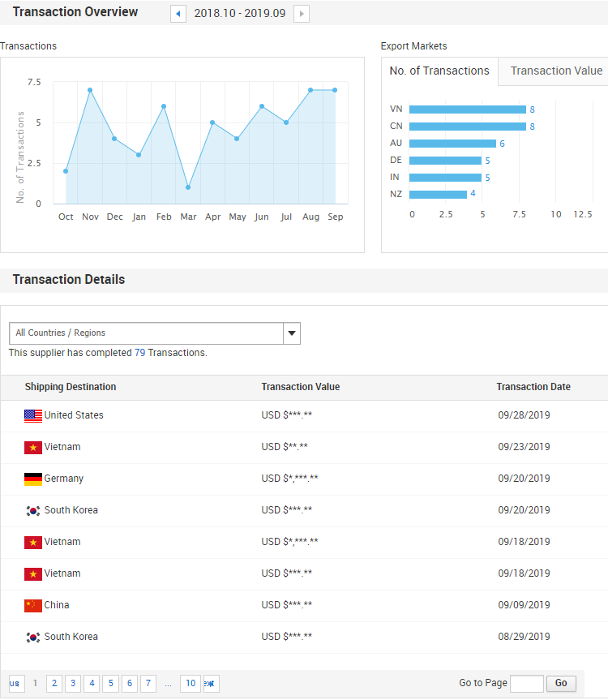The image size is (608, 700).
Task: Click the VN bar in Export Markets chart
Action: tap(468, 110)
